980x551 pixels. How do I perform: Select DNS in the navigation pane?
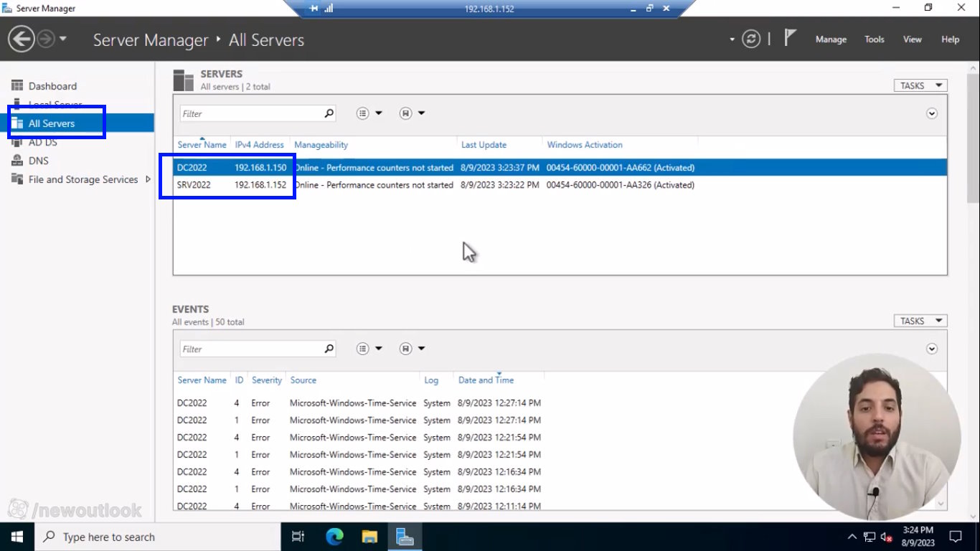(x=39, y=161)
